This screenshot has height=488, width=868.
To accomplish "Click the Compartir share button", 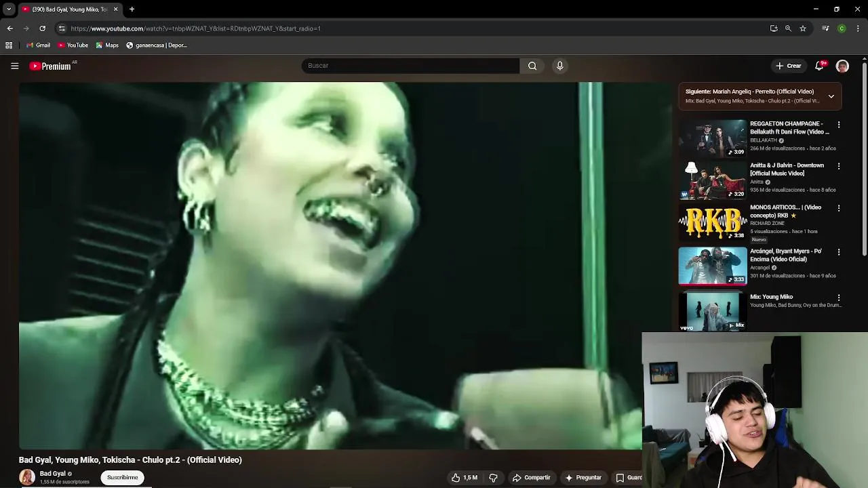I will 531,478.
